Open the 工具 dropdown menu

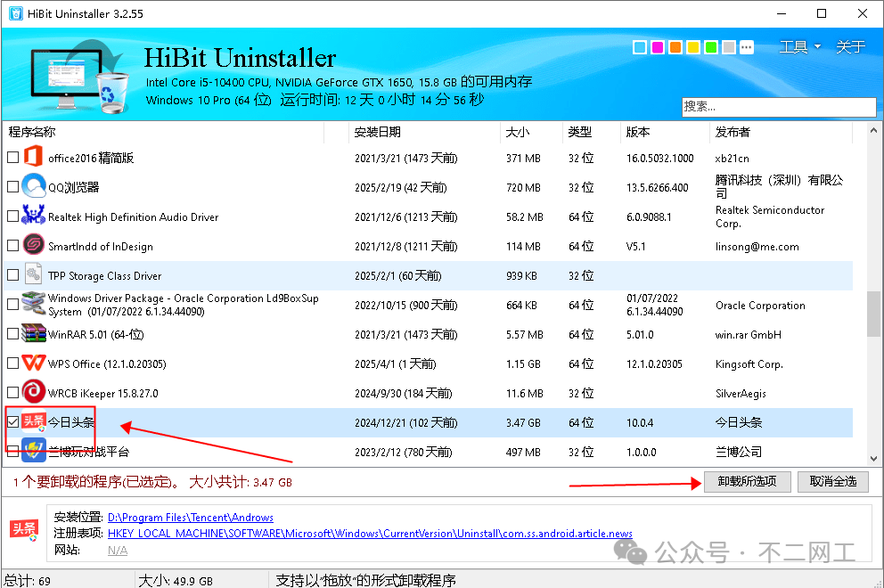click(799, 47)
